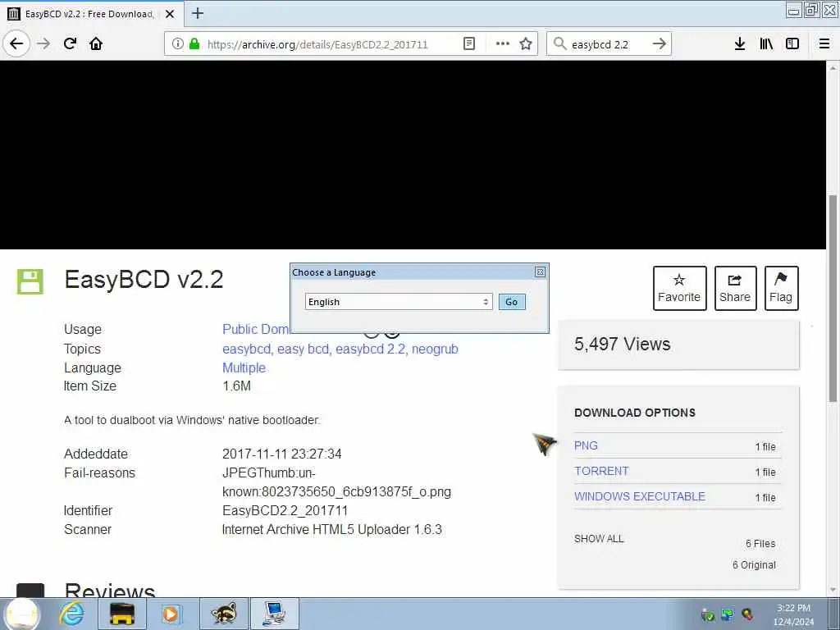Show site information icon in address bar
Image resolution: width=840 pixels, height=630 pixels.
(x=177, y=44)
